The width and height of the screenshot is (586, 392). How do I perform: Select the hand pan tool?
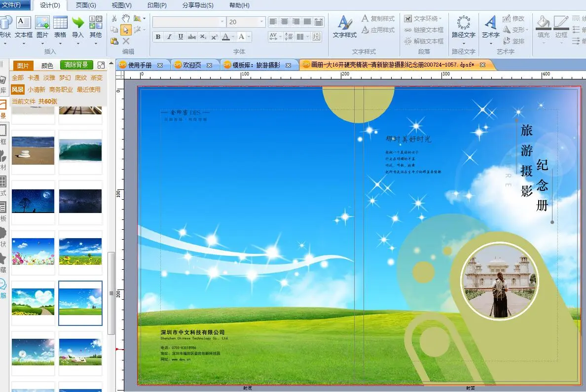(x=126, y=18)
